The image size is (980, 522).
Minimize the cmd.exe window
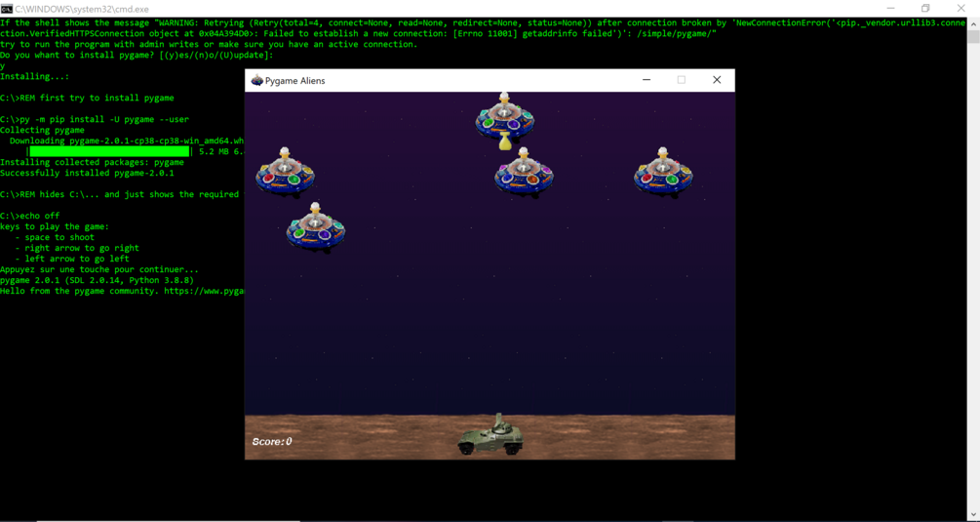point(890,8)
